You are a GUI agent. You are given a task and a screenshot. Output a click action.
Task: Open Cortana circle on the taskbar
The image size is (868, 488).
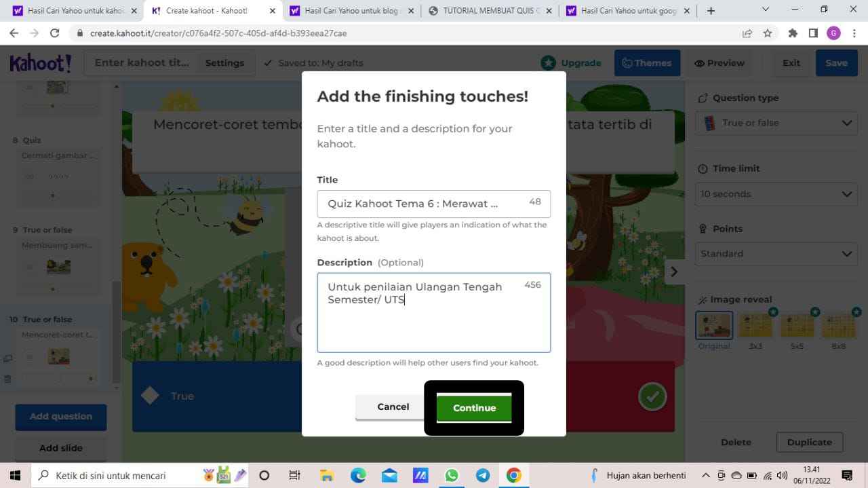coord(264,475)
